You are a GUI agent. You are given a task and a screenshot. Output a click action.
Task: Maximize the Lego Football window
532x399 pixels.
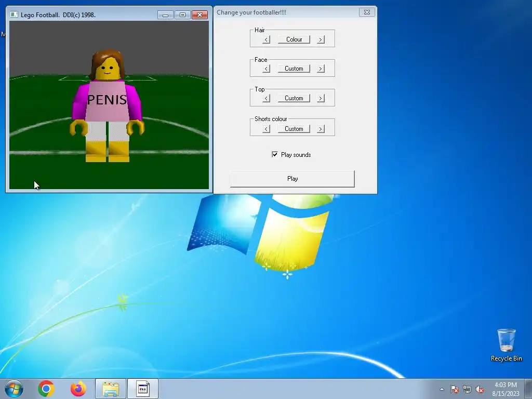182,15
